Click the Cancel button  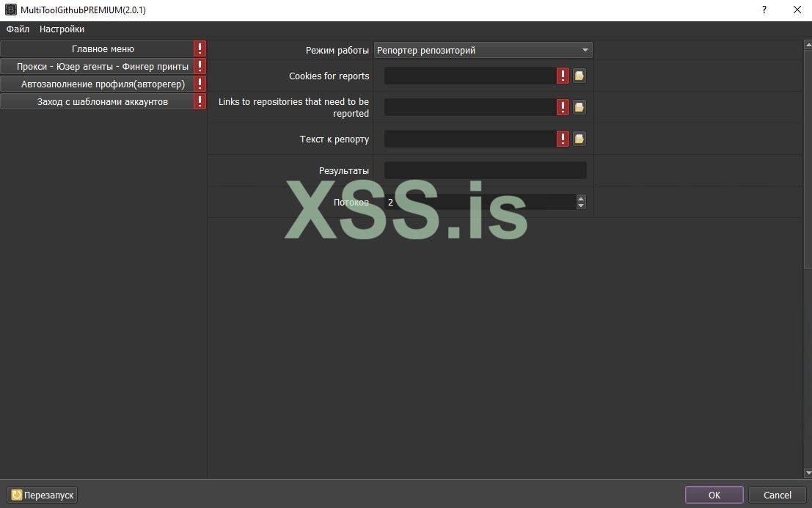(x=778, y=495)
